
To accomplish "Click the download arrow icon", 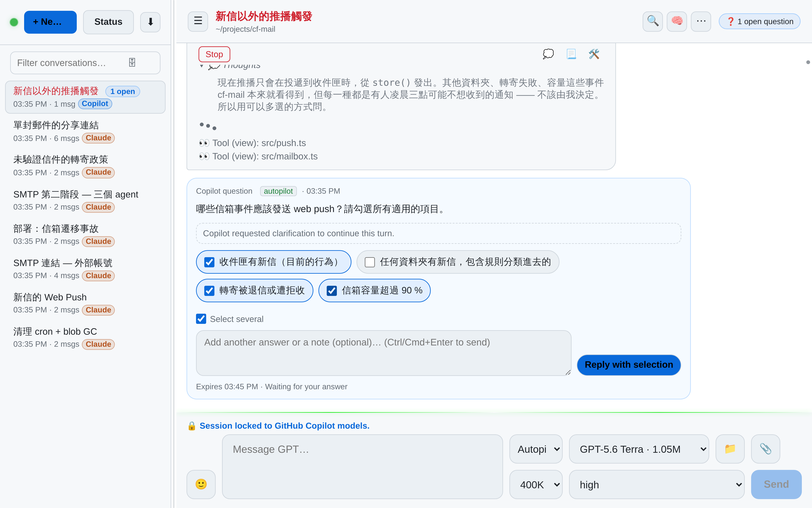I will pyautogui.click(x=150, y=22).
